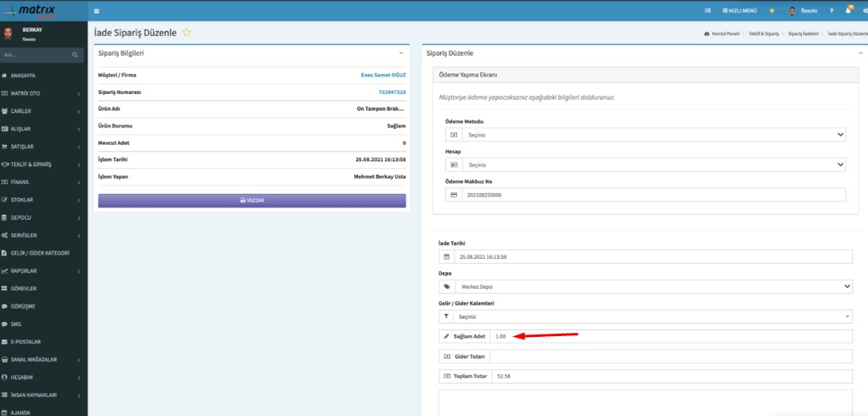Open the notifications bell
The image size is (868, 416).
pos(848,11)
